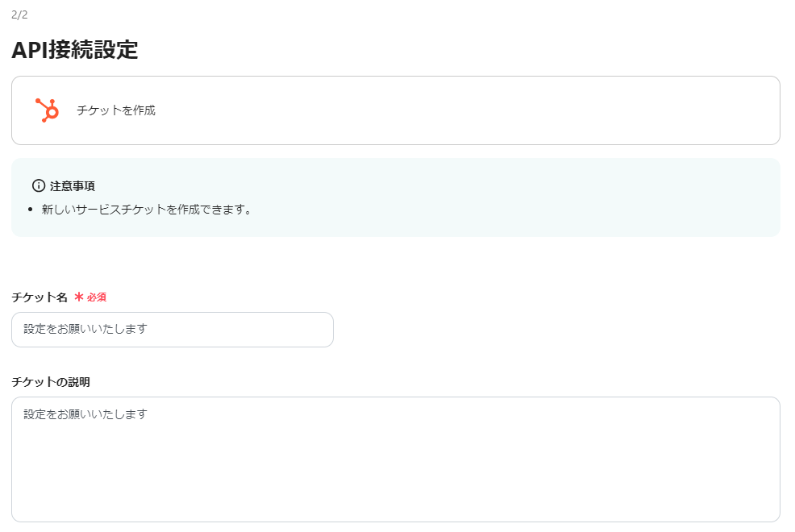The width and height of the screenshot is (795, 532).
Task: Click the 注意事項 heading text
Action: tap(73, 185)
